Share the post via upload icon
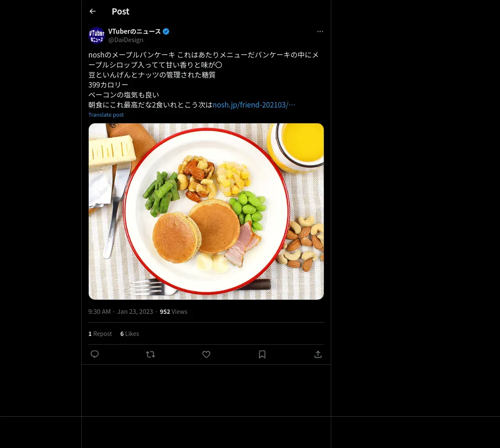This screenshot has height=448, width=500. (318, 354)
